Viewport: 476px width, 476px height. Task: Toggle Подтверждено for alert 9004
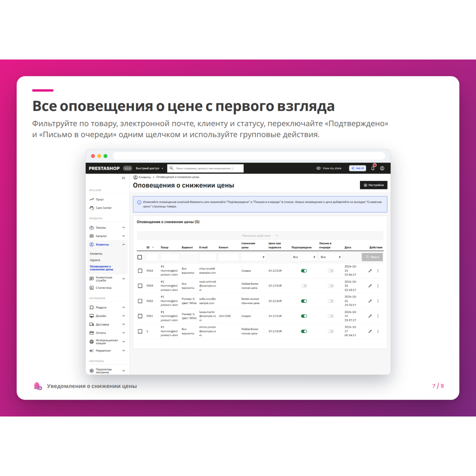(304, 271)
